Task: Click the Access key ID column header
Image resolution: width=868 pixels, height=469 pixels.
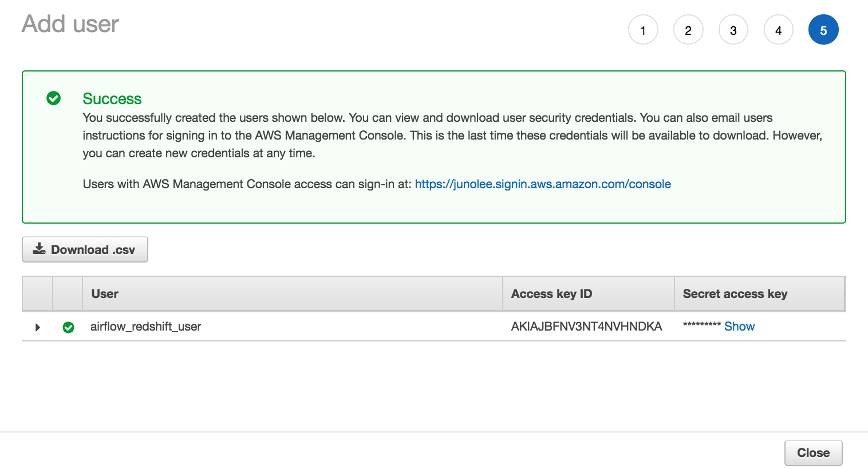Action: pyautogui.click(x=551, y=293)
